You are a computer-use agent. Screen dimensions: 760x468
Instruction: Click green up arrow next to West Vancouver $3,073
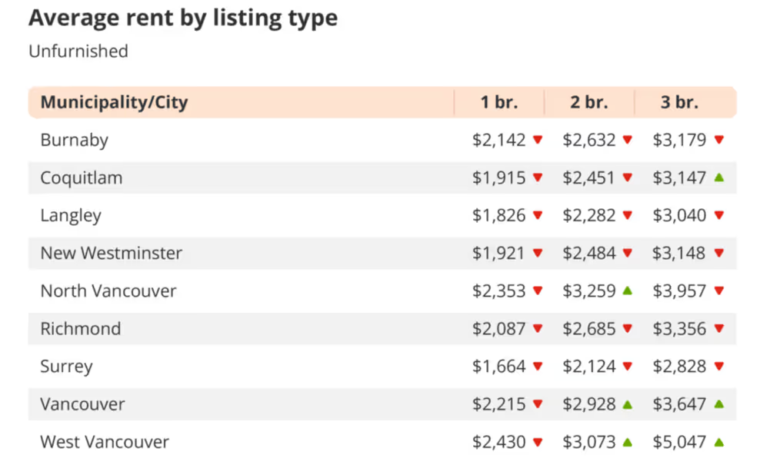[x=627, y=442]
